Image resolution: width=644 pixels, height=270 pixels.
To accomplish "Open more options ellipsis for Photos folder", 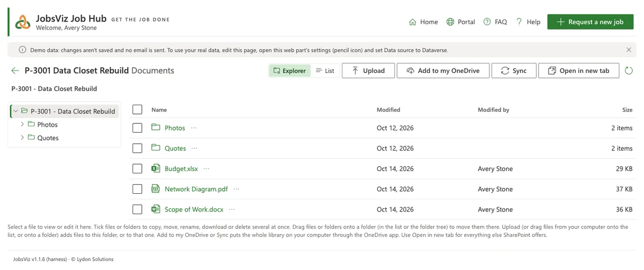I will click(194, 128).
